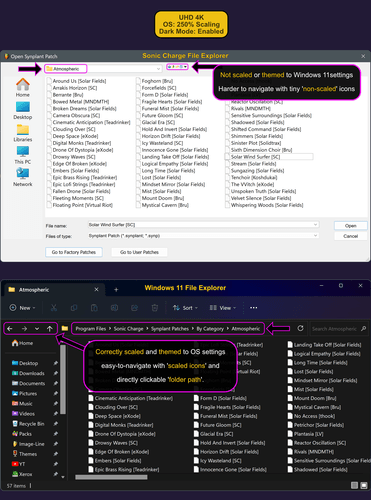
Task: Open the New dropdown in Explorer
Action: pyautogui.click(x=22, y=308)
